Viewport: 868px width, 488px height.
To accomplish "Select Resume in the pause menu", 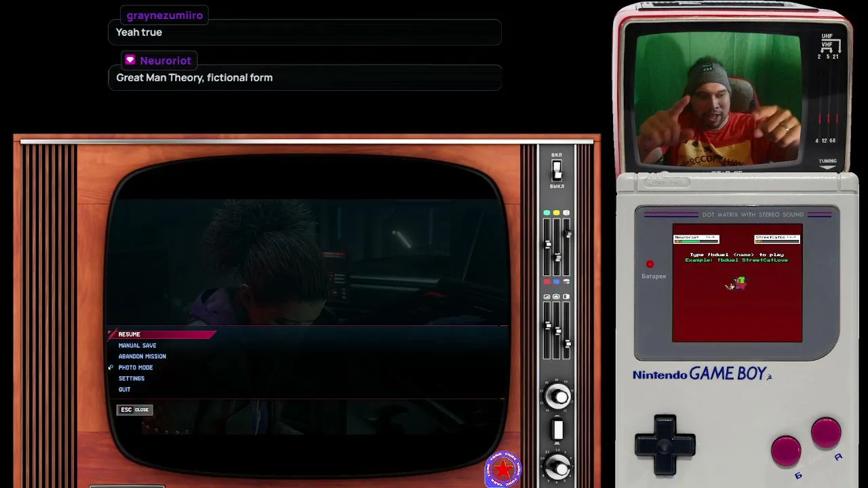I will point(161,334).
